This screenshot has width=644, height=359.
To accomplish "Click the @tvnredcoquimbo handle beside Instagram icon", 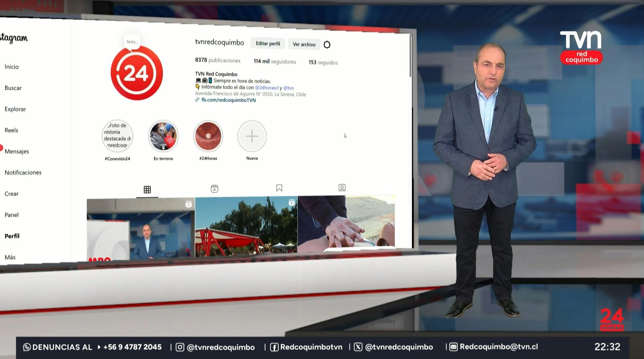I will pos(221,347).
